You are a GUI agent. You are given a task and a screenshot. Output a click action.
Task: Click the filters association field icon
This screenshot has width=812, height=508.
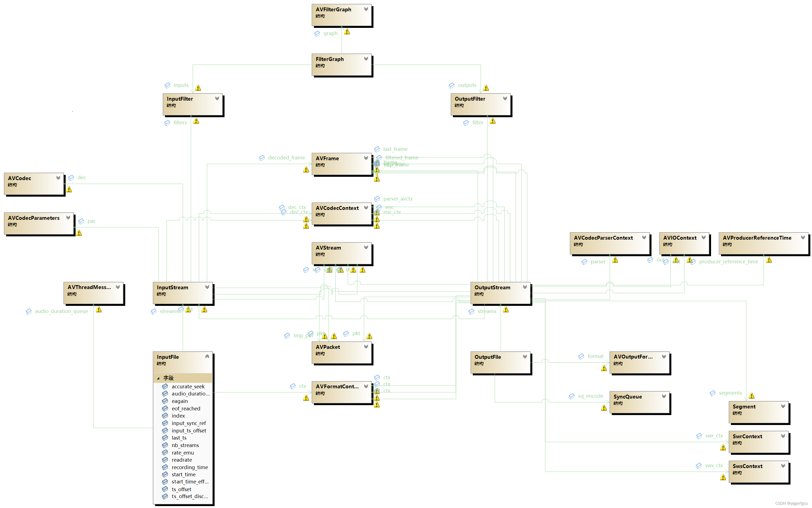(x=167, y=123)
